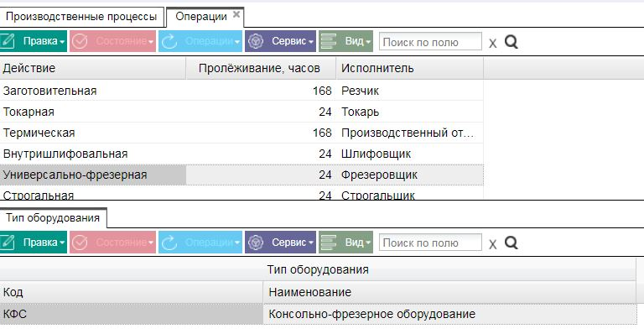Image resolution: width=644 pixels, height=334 pixels.
Task: Click refresh arrow icon in upper toolbar
Action: (169, 41)
